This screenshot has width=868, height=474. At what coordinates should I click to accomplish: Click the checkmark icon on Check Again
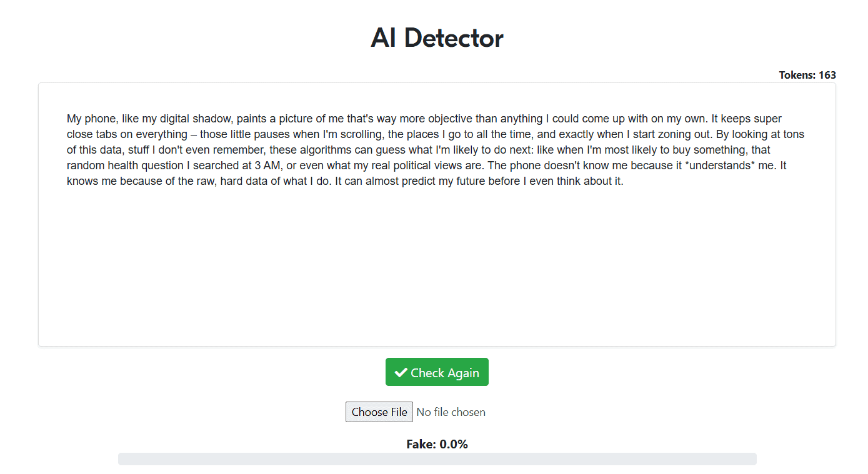tap(401, 373)
